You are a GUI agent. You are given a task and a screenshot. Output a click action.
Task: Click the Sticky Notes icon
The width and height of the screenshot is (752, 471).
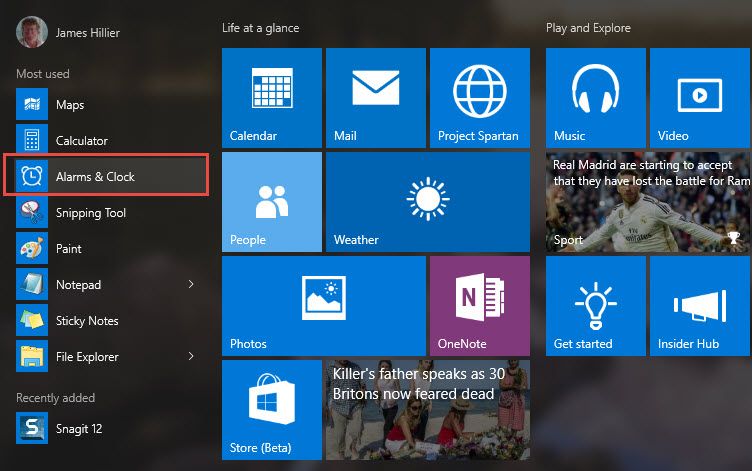(32, 320)
